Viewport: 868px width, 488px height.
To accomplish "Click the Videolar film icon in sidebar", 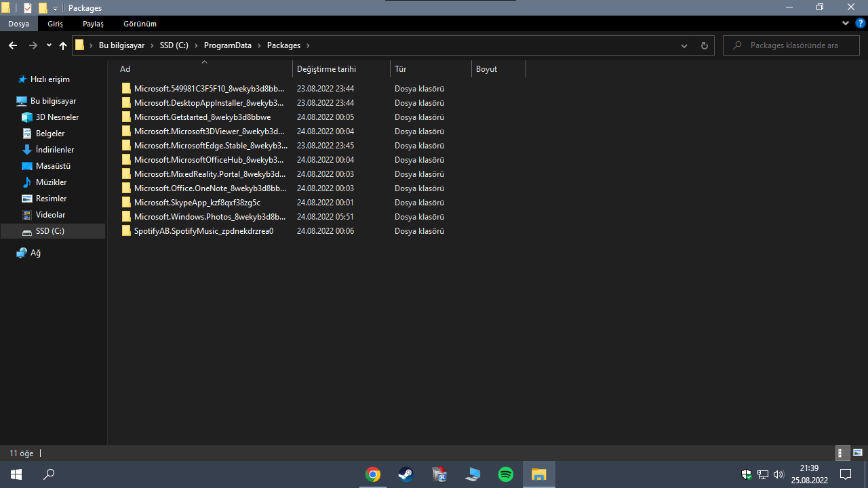I will tap(27, 215).
